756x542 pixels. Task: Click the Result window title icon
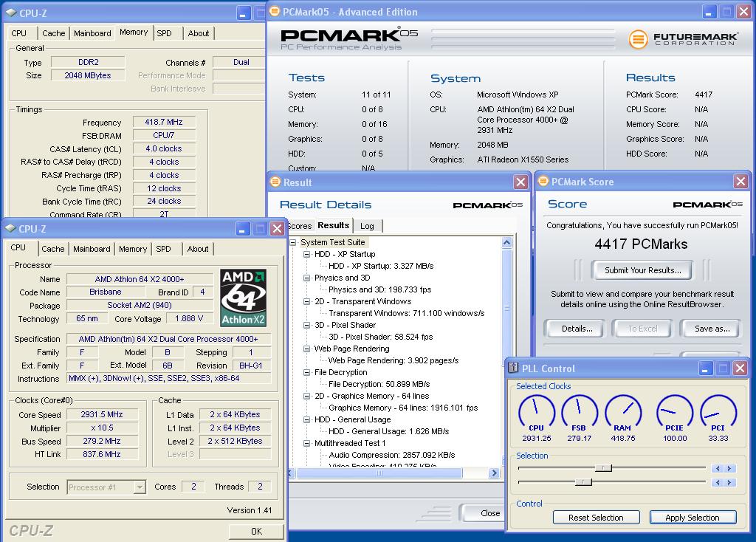coord(275,182)
